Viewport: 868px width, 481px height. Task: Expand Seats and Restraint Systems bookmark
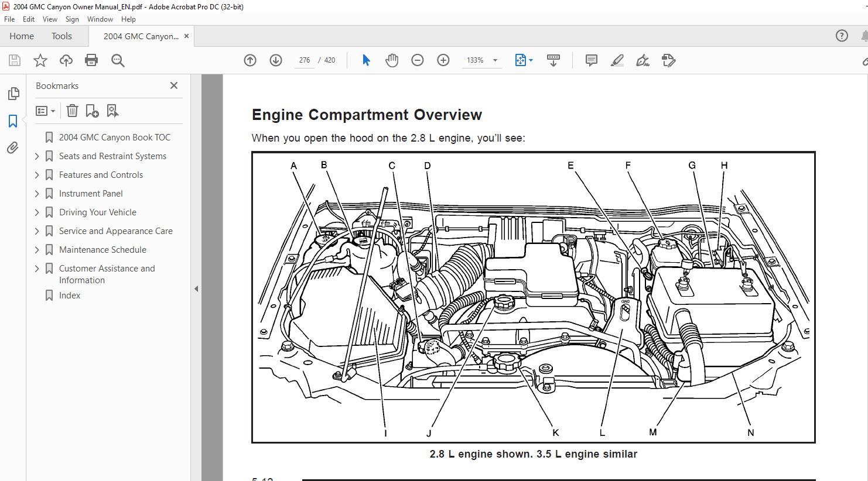point(37,156)
